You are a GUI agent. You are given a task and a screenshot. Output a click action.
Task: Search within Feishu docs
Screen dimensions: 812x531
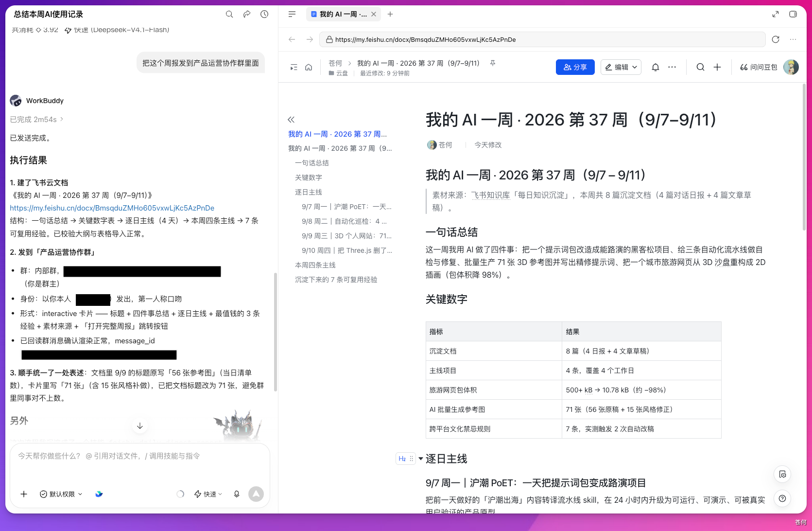pos(700,67)
